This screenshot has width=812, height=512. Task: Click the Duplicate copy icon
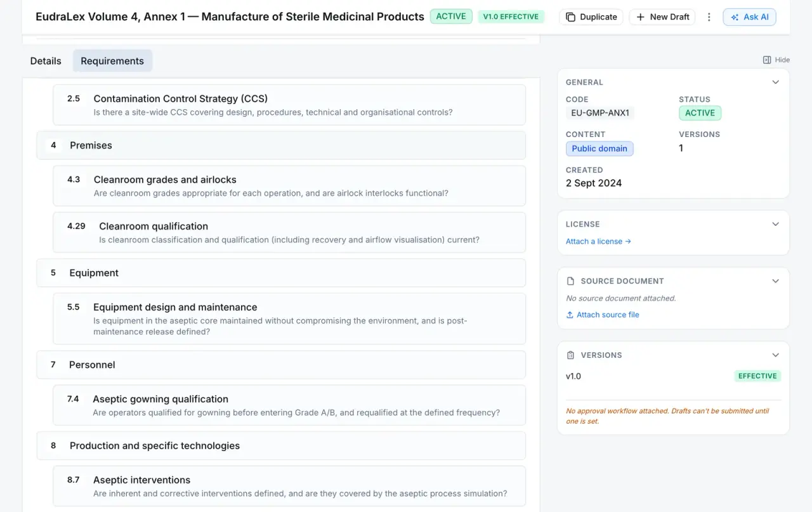[570, 17]
